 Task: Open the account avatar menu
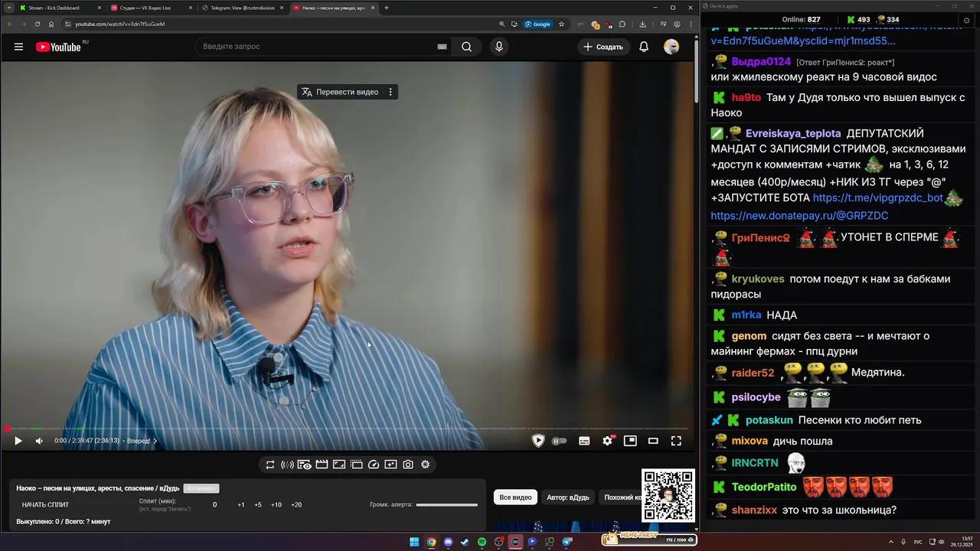[x=671, y=47]
